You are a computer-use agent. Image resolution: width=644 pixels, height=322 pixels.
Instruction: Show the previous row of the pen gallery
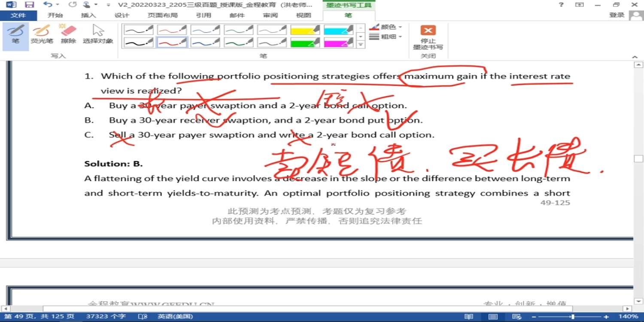point(361,28)
